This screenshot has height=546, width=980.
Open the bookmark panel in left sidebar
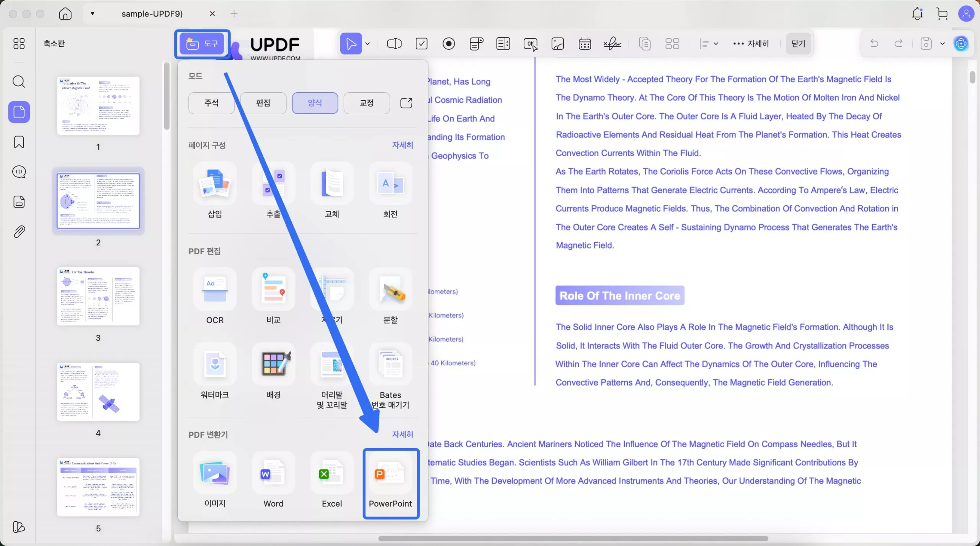click(19, 142)
